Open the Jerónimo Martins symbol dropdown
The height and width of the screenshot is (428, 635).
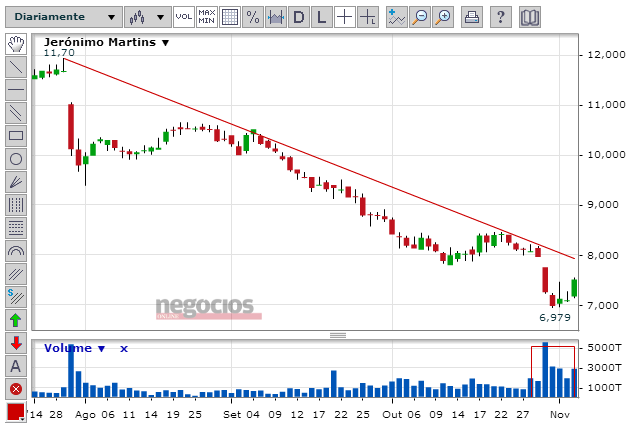[107, 42]
